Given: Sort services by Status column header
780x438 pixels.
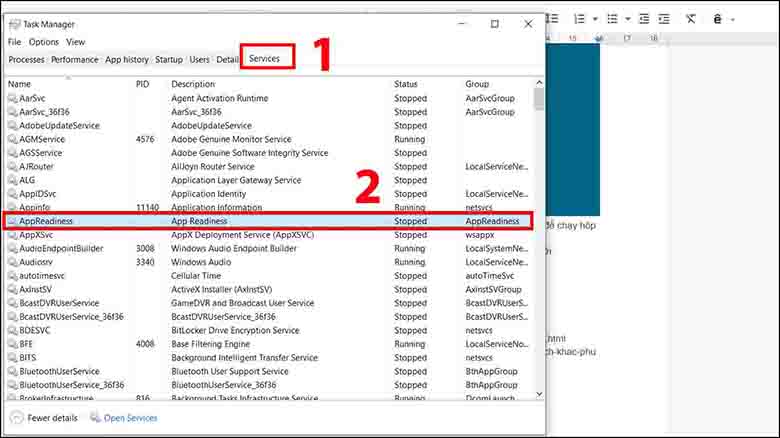Looking at the screenshot, I should coord(406,84).
